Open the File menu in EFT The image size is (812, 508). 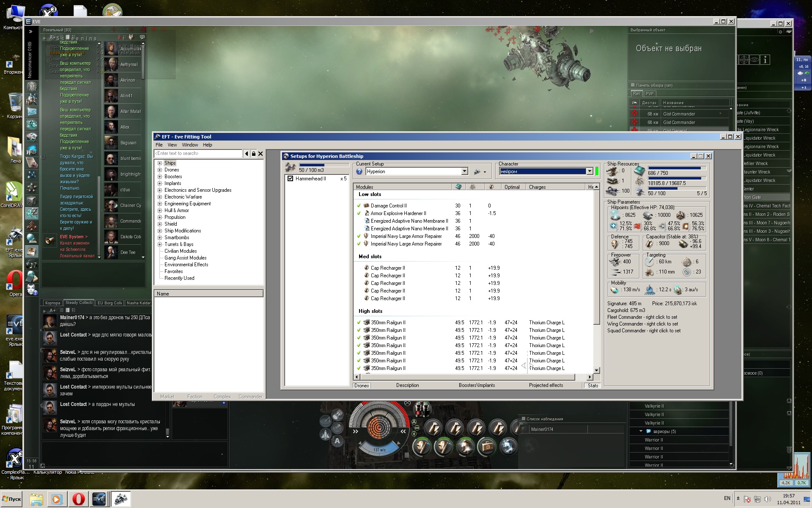159,145
